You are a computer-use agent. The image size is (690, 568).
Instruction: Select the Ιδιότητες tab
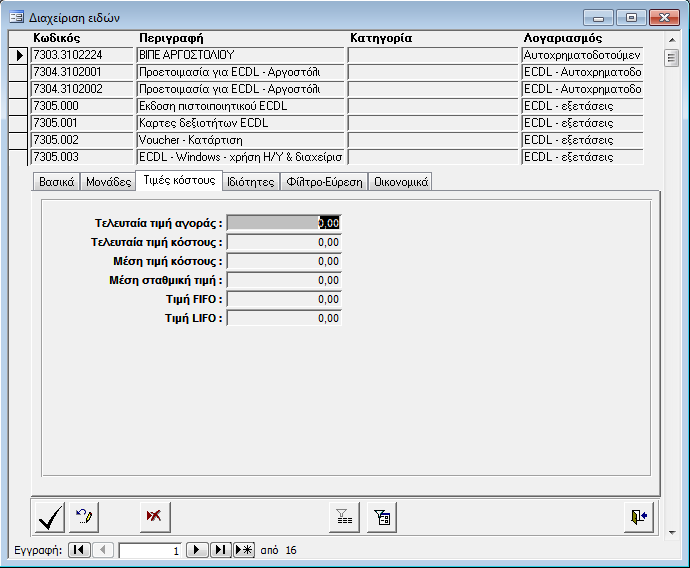(250, 182)
